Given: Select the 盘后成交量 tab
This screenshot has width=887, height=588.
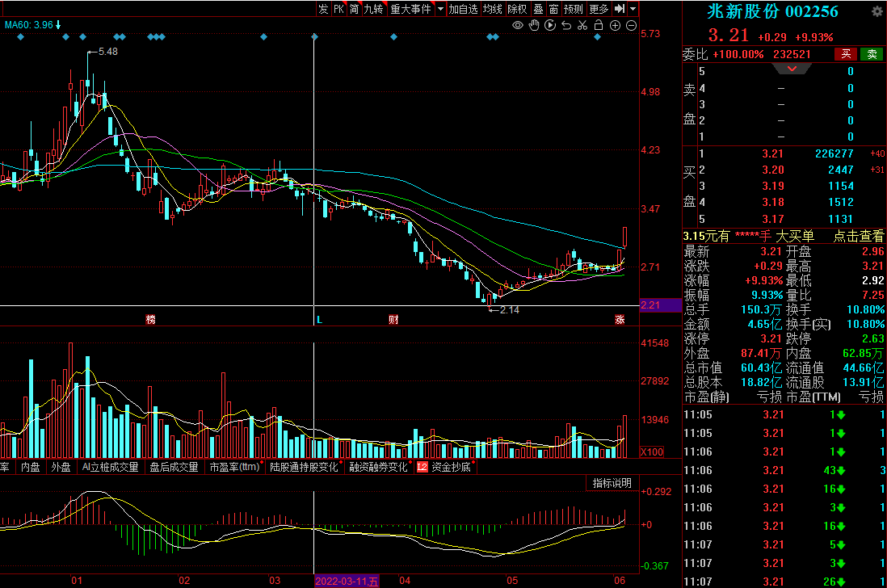Looking at the screenshot, I should pos(174,467).
